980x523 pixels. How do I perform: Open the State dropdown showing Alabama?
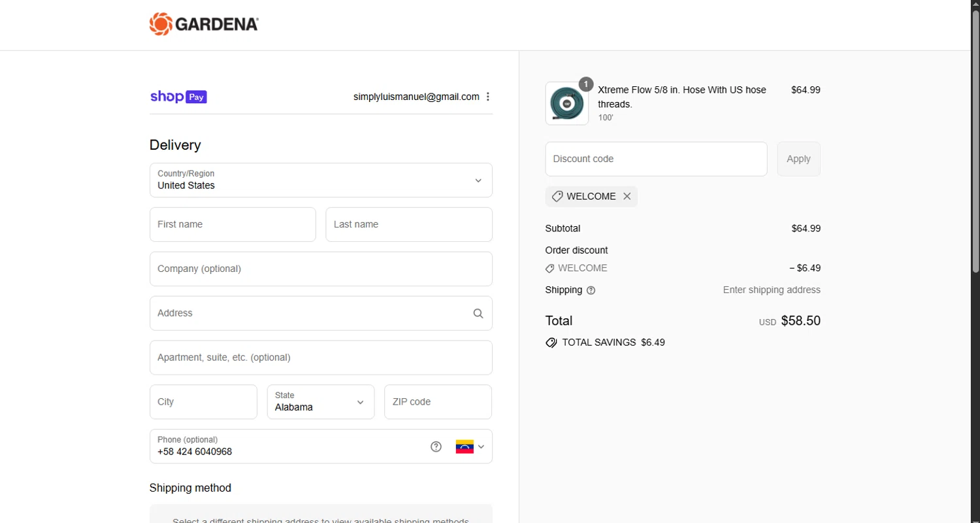click(x=321, y=401)
